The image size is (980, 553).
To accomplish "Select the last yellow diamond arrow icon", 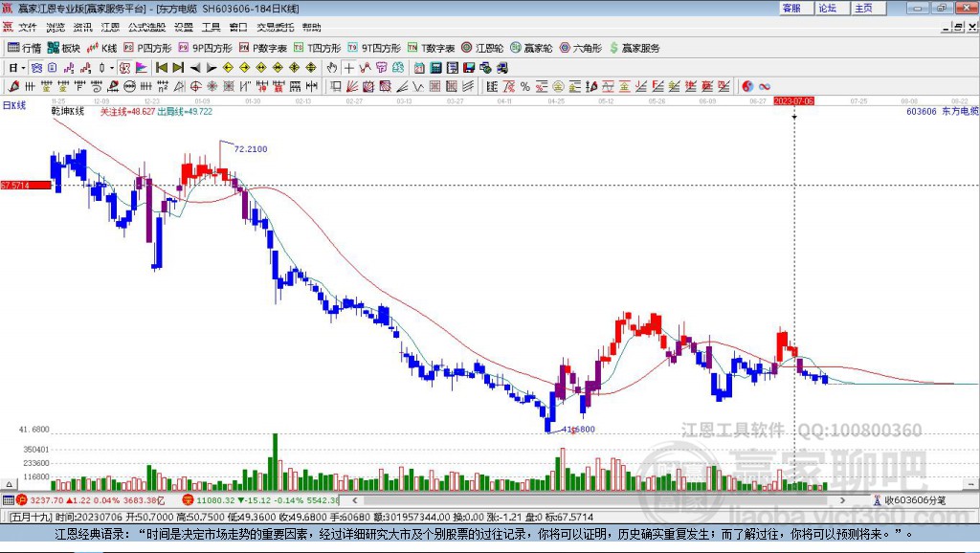I will 311,68.
